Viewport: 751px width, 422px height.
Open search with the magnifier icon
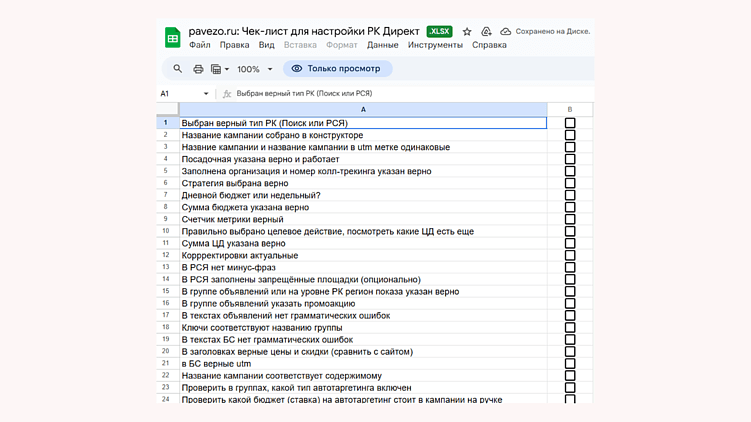(x=178, y=69)
